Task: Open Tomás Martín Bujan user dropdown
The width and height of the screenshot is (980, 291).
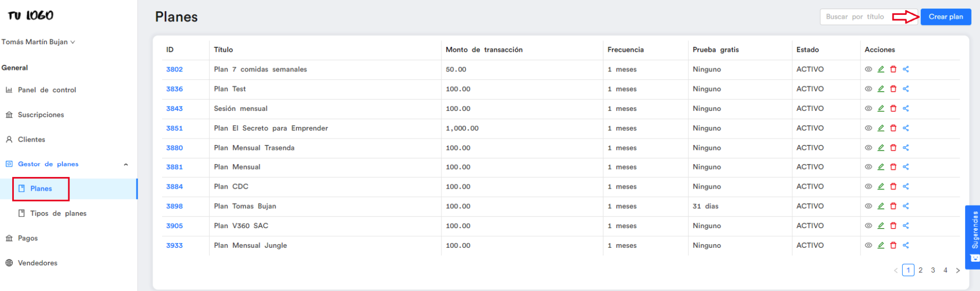Action: [38, 42]
